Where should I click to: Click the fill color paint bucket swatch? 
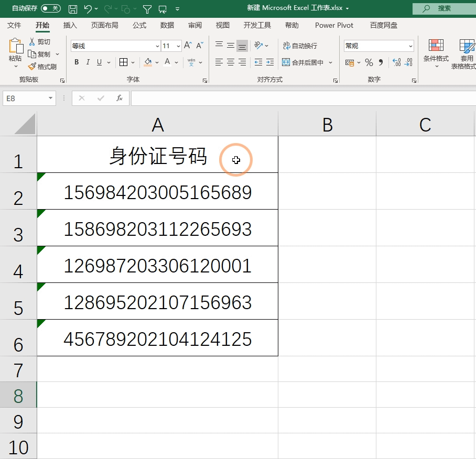(148, 63)
